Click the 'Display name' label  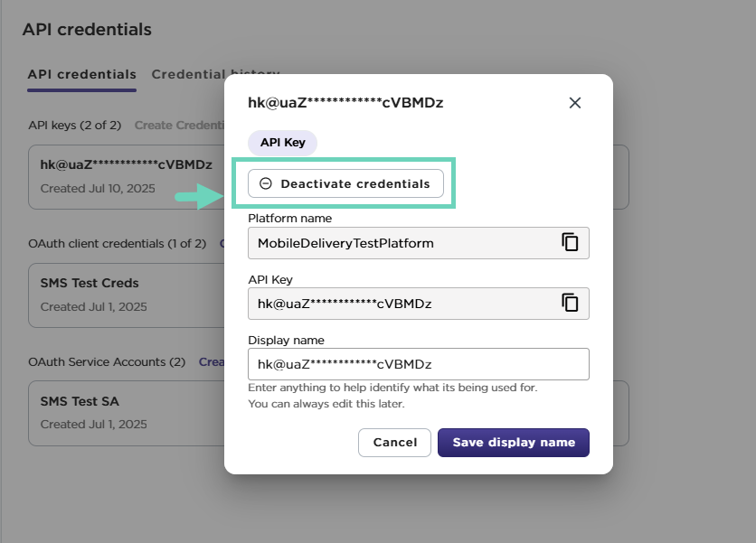click(x=286, y=340)
